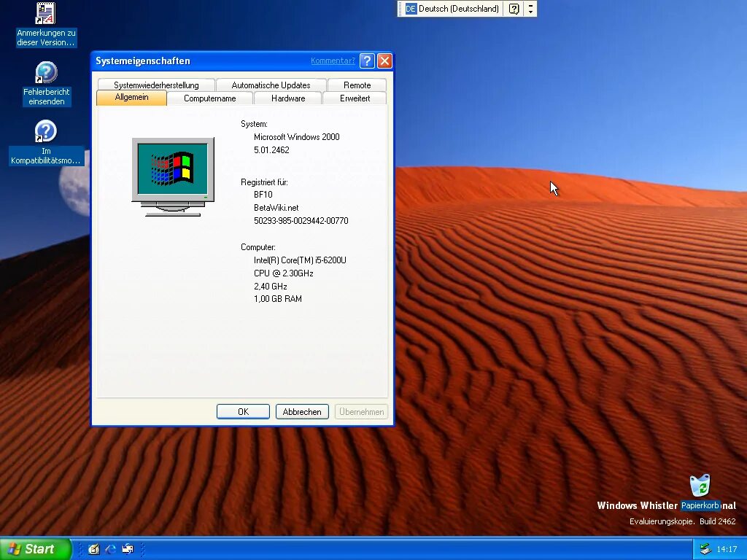Open the language bar options arrow
747x560 pixels.
pyautogui.click(x=530, y=9)
